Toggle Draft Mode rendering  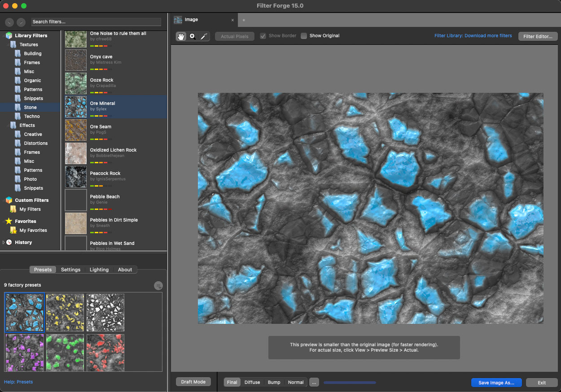[x=193, y=382]
